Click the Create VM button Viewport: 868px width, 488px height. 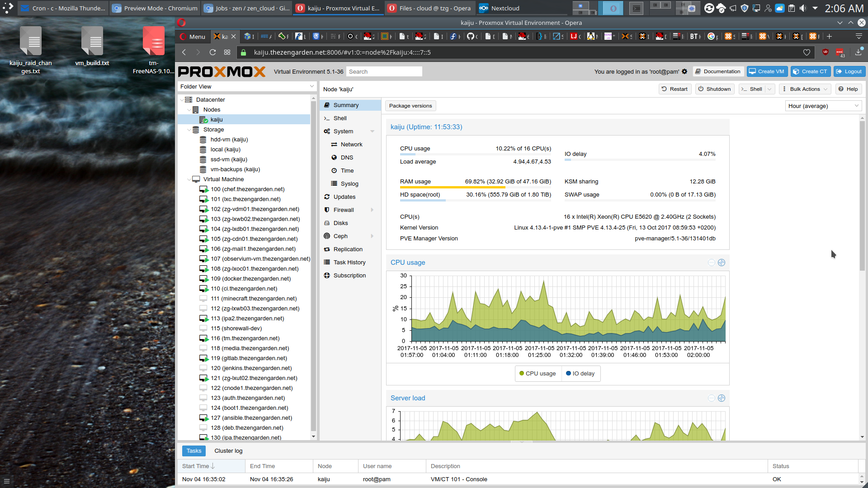pyautogui.click(x=767, y=72)
